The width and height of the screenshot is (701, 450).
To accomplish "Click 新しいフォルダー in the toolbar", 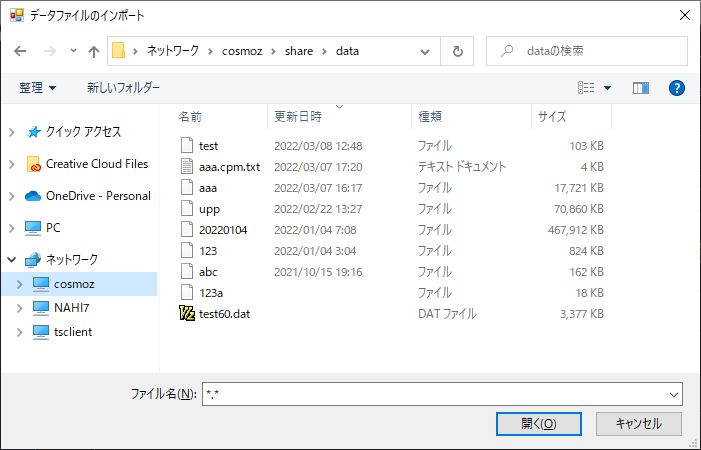I will tap(123, 88).
